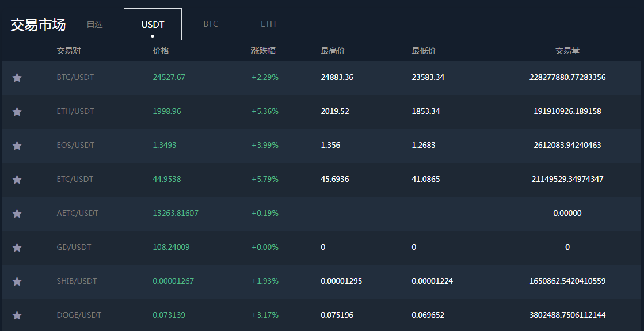The height and width of the screenshot is (331, 644).
Task: Star the BTC/USDT pair as favorite
Action: click(17, 78)
